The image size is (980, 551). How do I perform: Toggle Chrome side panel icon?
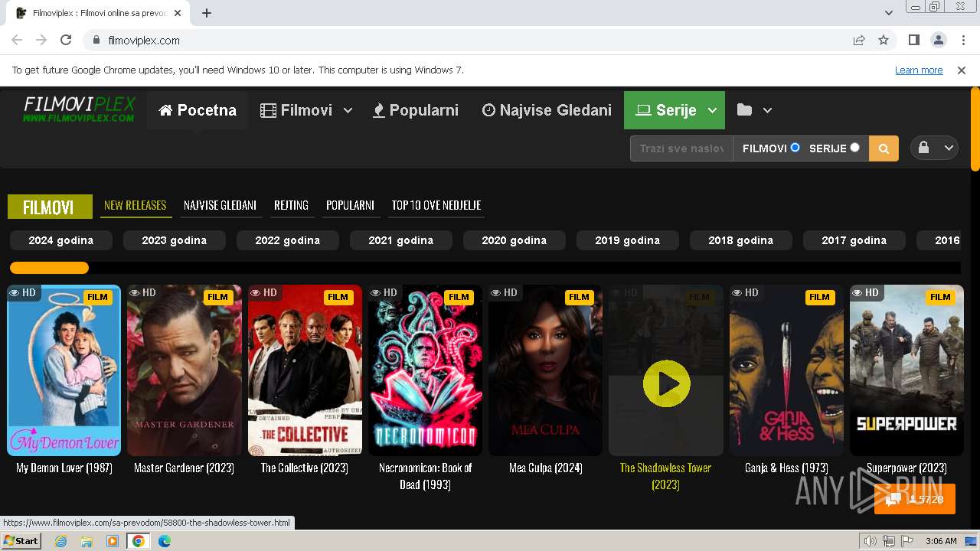coord(914,41)
